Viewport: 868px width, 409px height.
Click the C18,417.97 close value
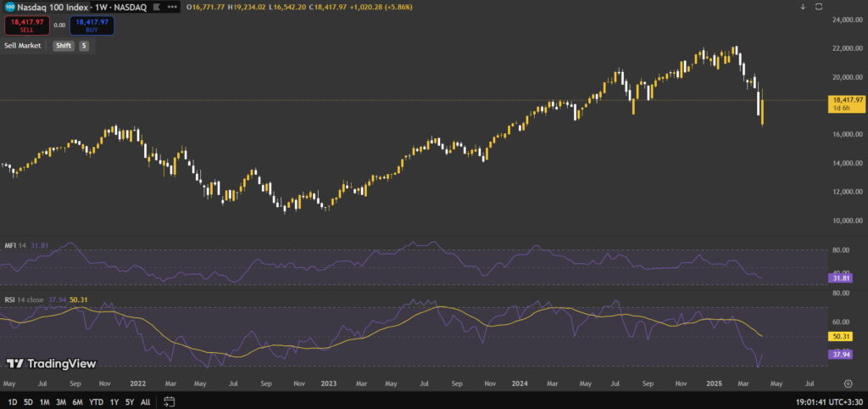[x=328, y=7]
